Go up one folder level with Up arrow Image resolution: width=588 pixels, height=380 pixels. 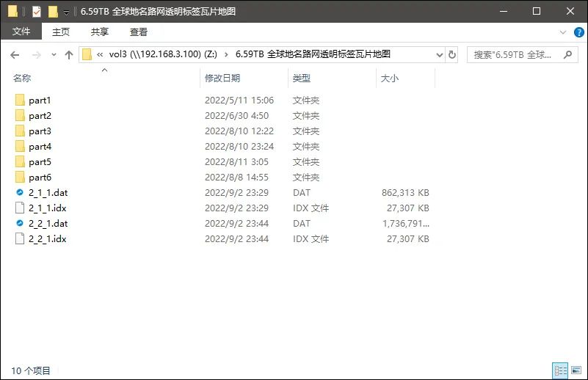69,55
